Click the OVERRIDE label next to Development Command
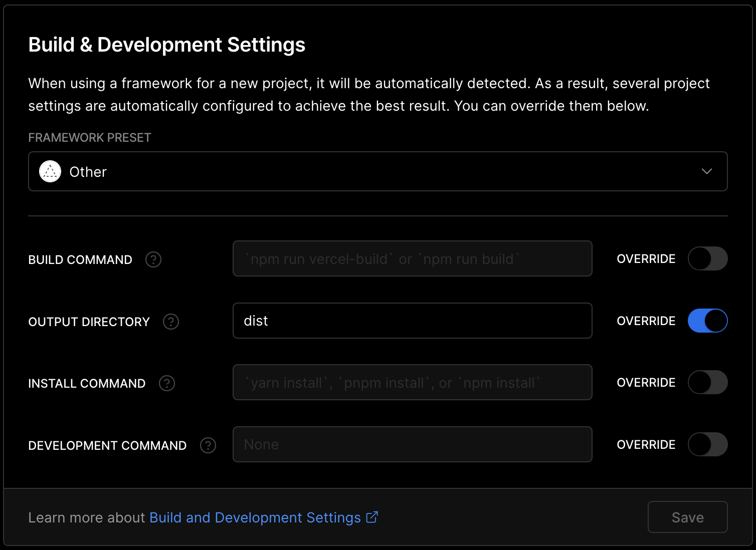Viewport: 756px width, 550px height. coord(646,445)
